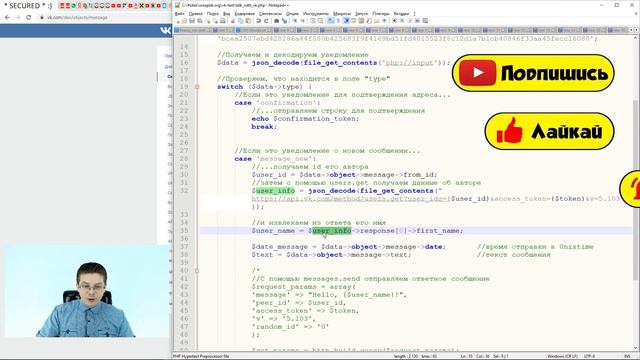
Task: Copy selection with the toolbar Copy icon
Action: [240, 21]
